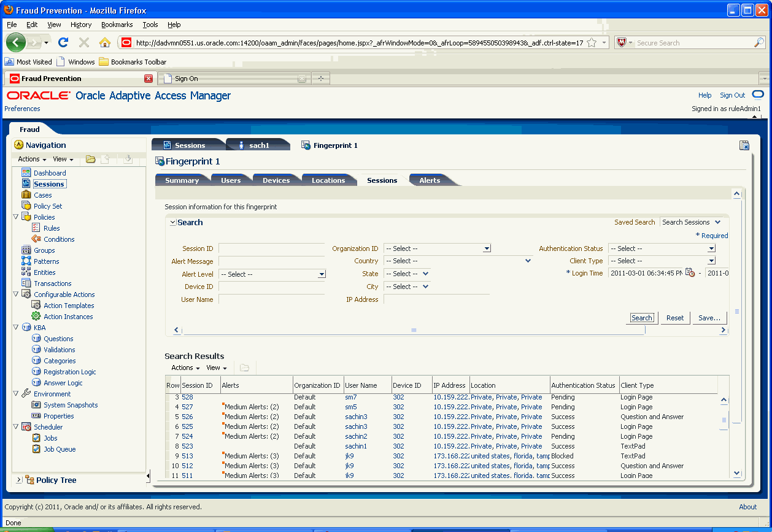Screen dimensions: 772x532
Task: Click the Firefox page reload icon
Action: [x=63, y=42]
